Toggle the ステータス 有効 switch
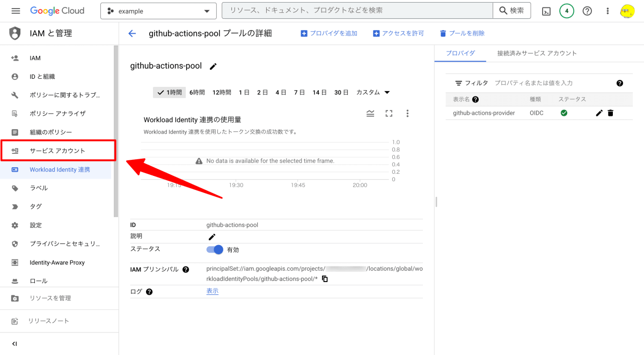The height and width of the screenshot is (355, 644). tap(215, 249)
